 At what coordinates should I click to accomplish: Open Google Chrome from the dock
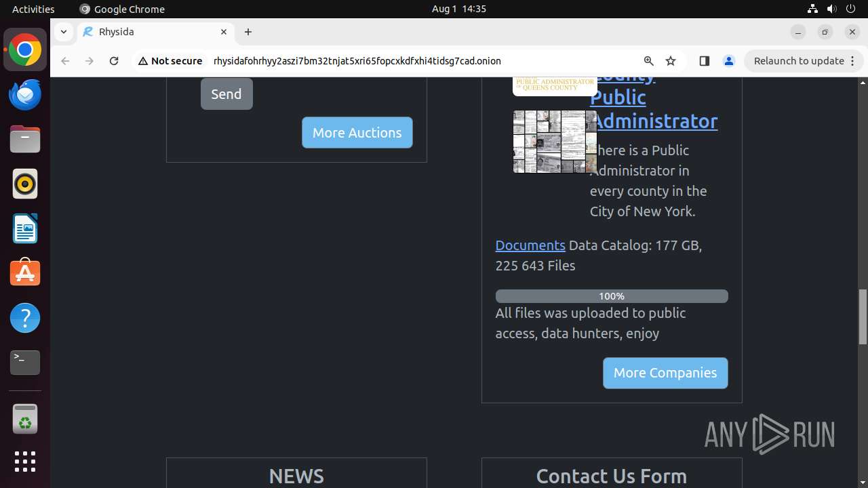25,50
